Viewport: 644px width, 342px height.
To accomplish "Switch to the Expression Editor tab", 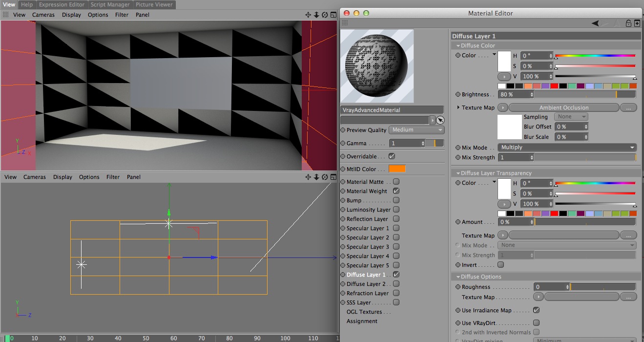I will [62, 4].
